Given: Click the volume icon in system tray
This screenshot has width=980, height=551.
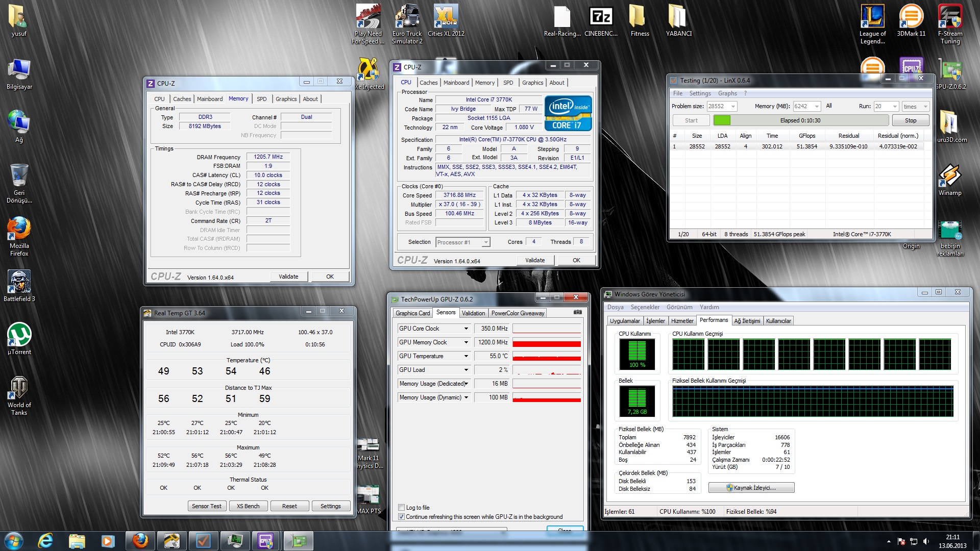Looking at the screenshot, I should (926, 541).
